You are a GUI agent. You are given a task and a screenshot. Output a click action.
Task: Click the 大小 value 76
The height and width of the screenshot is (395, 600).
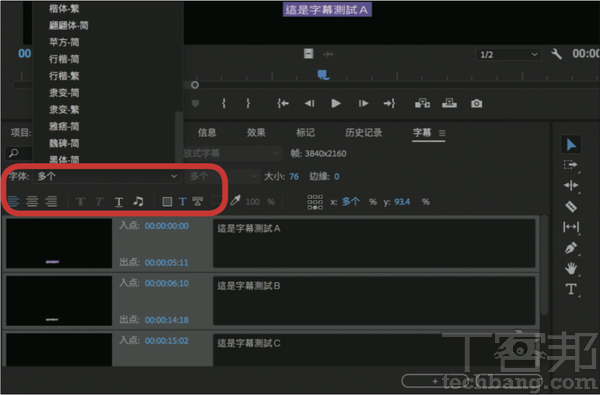(294, 176)
